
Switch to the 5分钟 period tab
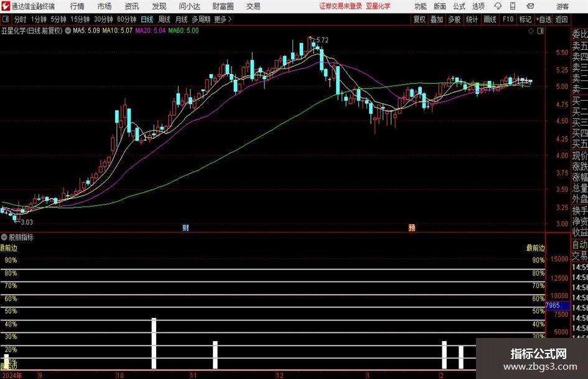[58, 19]
